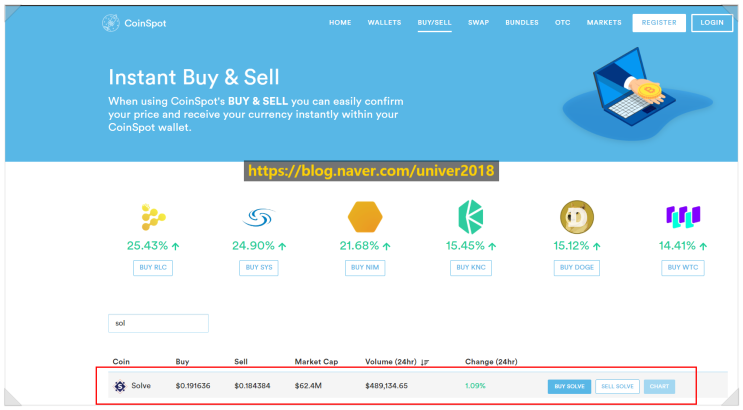Click the RLC coin icon
The height and width of the screenshot is (410, 743).
pyautogui.click(x=153, y=217)
